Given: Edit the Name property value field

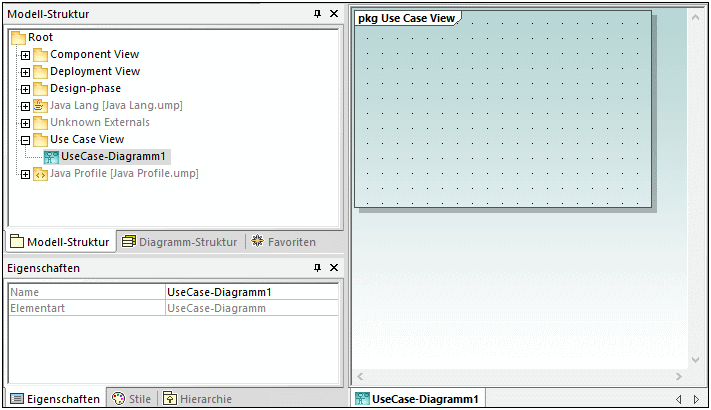Looking at the screenshot, I should (252, 292).
